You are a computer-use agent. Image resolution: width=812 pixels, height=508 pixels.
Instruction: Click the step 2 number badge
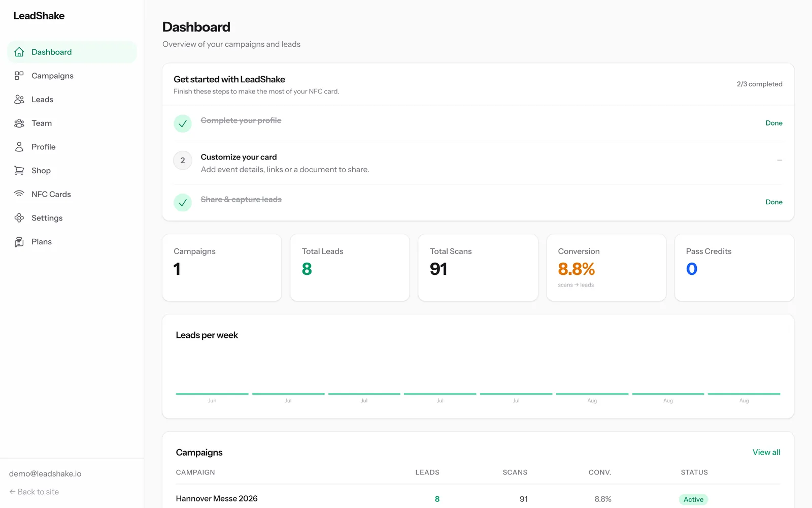[183, 161]
